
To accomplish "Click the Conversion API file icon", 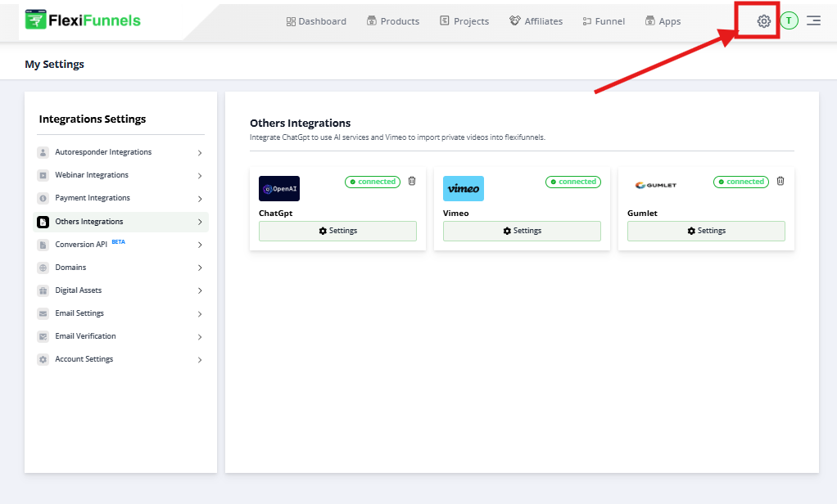I will coord(43,245).
